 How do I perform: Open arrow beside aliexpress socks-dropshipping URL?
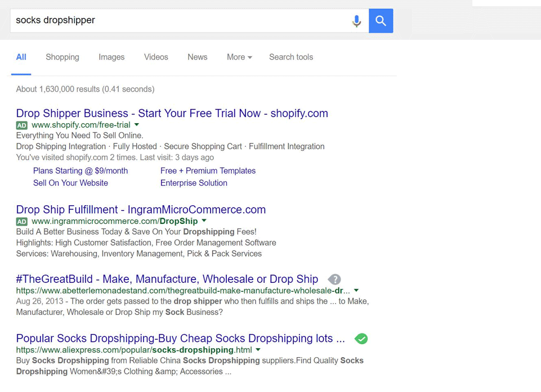[258, 350]
